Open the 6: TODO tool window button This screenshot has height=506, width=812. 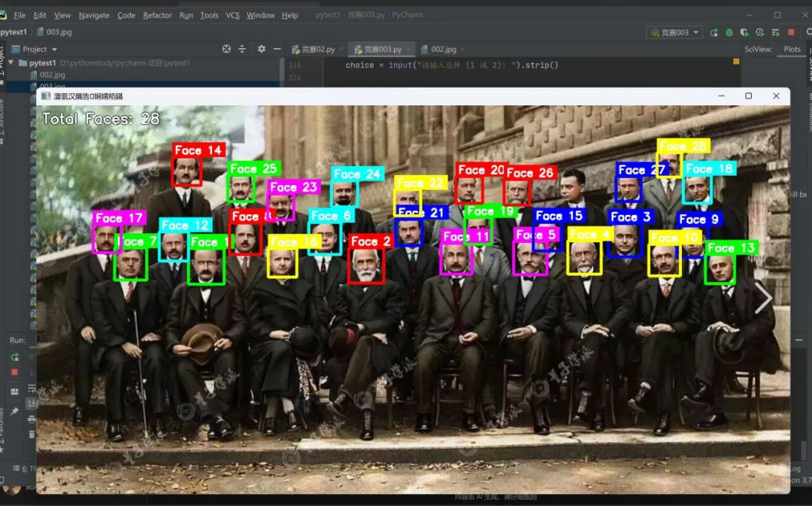tap(23, 468)
